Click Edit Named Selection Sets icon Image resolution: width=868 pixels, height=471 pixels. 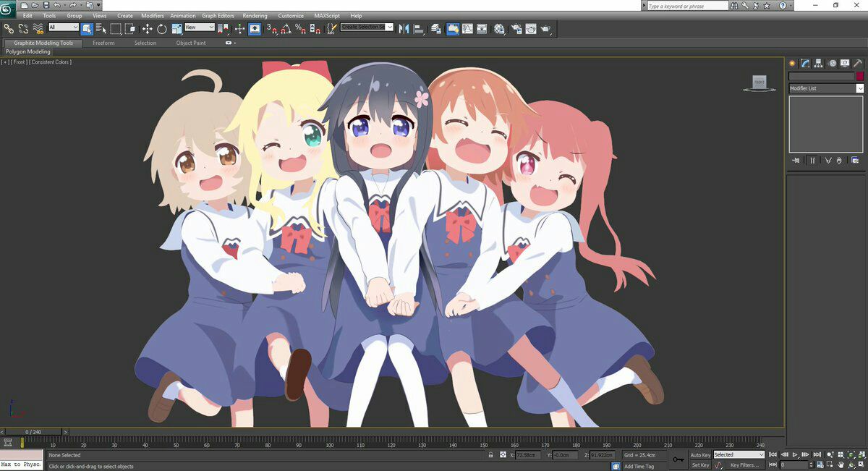click(331, 29)
